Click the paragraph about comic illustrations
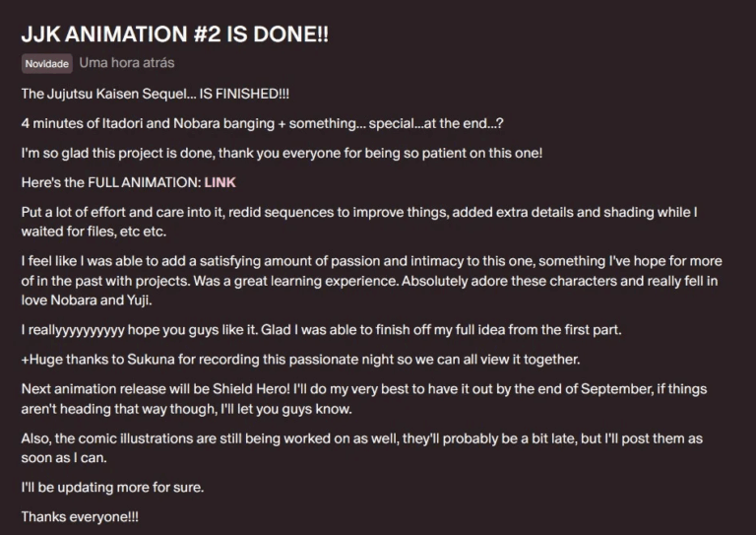Image resolution: width=756 pixels, height=535 pixels. [361, 448]
